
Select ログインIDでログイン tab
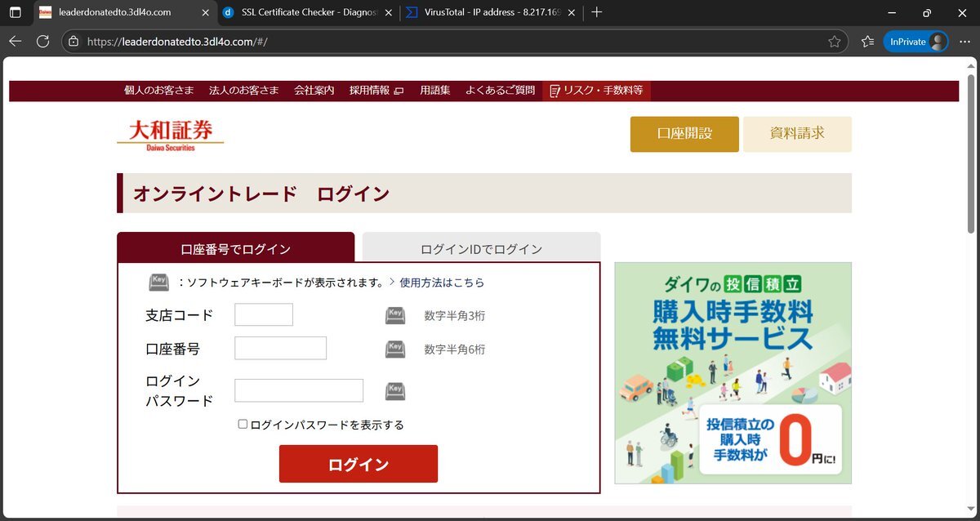(481, 247)
